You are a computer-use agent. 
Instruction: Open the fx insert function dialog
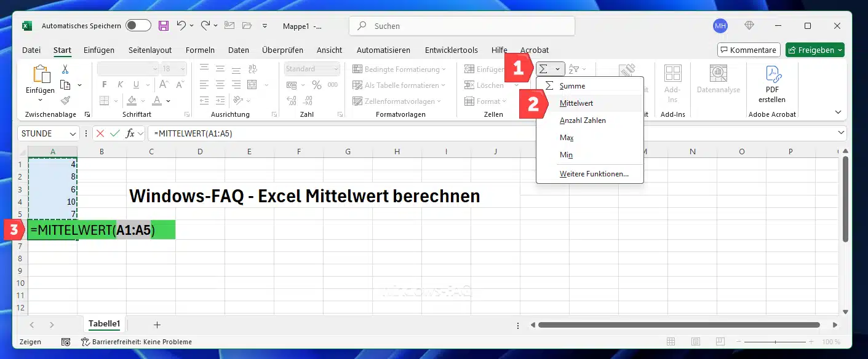[x=130, y=133]
